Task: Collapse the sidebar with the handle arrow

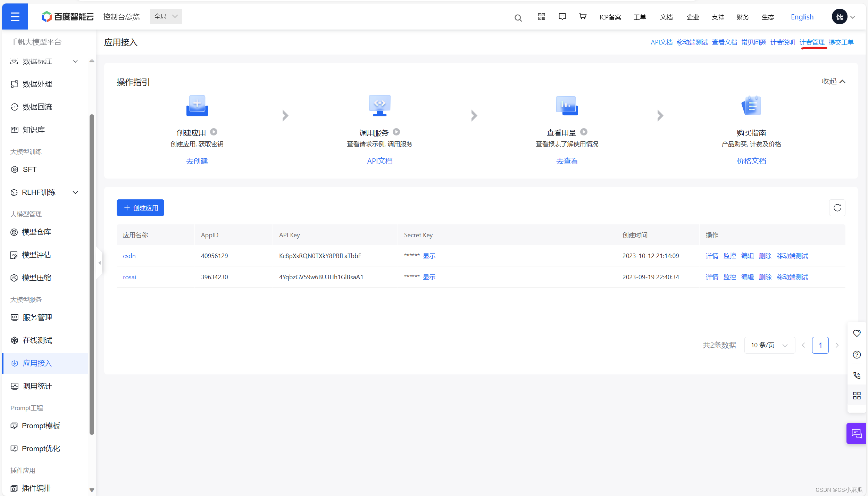Action: click(99, 263)
